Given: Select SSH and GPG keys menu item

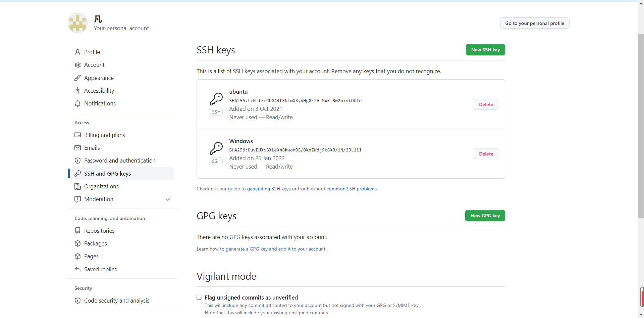Looking at the screenshot, I should [x=122, y=174].
